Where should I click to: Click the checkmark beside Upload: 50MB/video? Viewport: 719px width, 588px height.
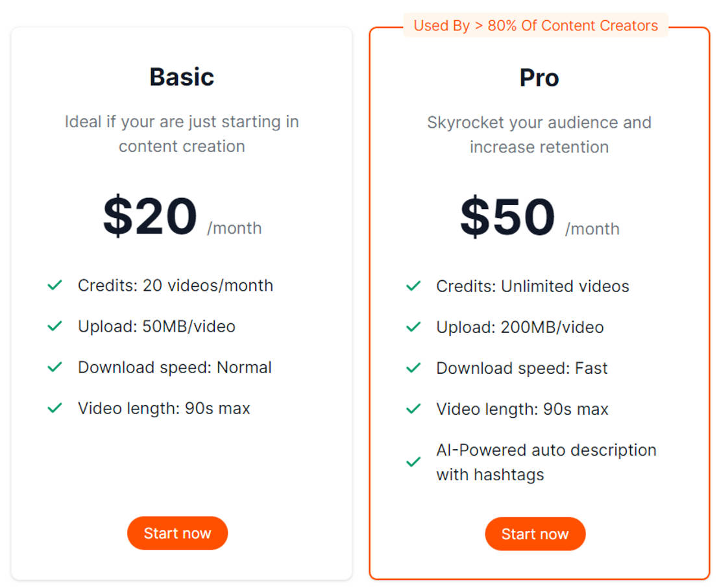[x=55, y=326]
